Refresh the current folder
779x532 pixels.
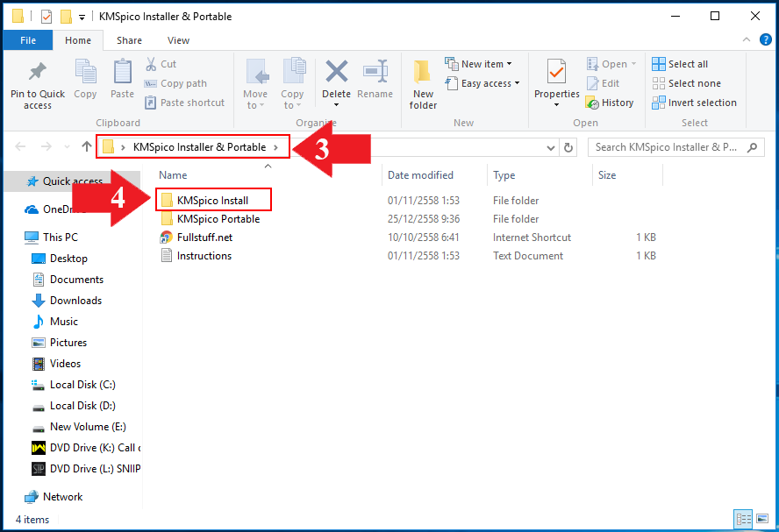(568, 147)
